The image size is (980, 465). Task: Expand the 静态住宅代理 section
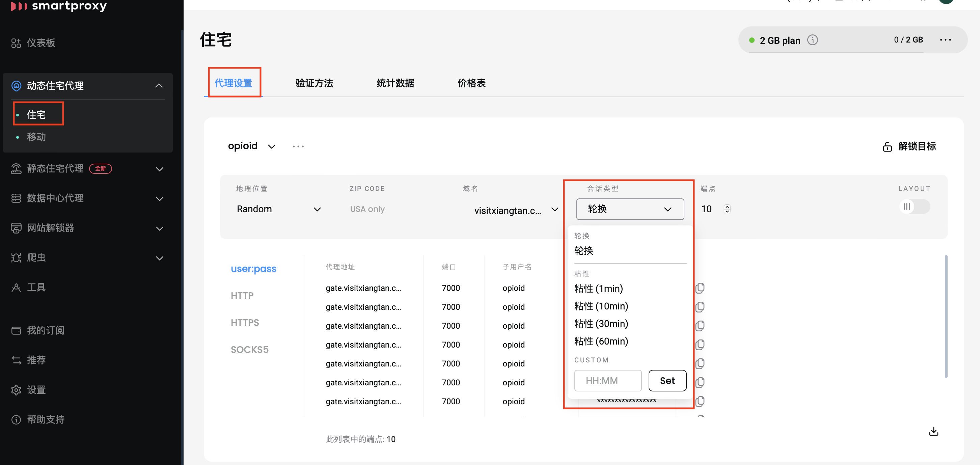(x=160, y=169)
